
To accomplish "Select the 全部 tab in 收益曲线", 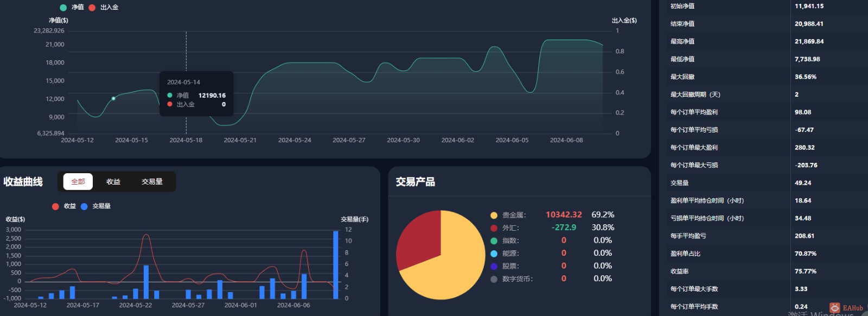I will (78, 181).
